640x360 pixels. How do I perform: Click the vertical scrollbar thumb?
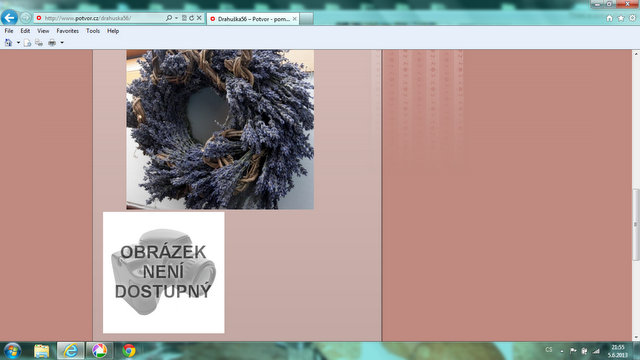[x=636, y=224]
